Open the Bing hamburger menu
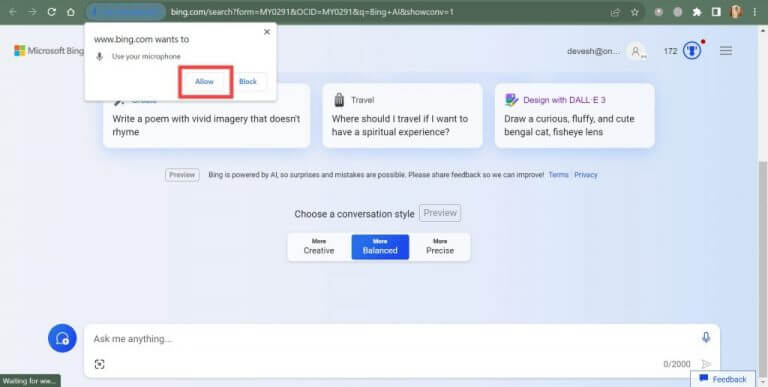 726,51
